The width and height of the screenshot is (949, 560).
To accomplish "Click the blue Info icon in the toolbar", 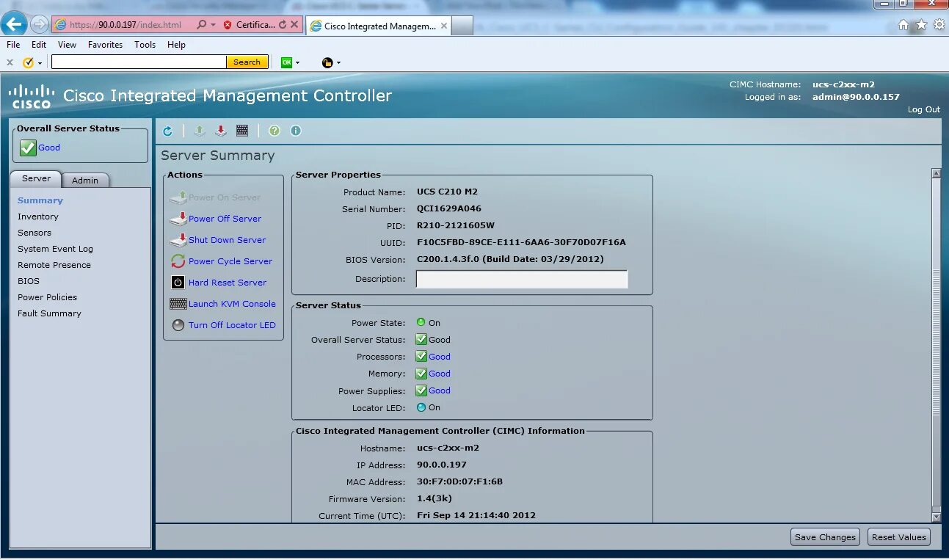I will tap(296, 131).
